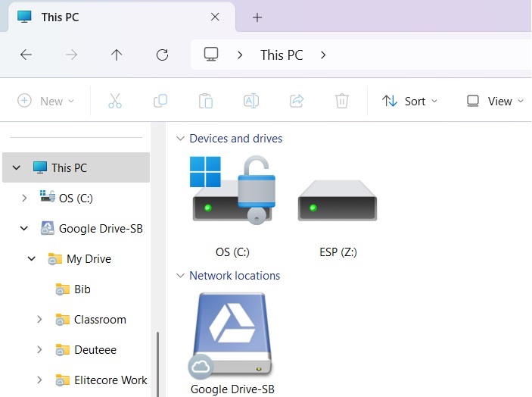The width and height of the screenshot is (532, 397).
Task: Expand the Classroom folder node
Action: (x=39, y=319)
